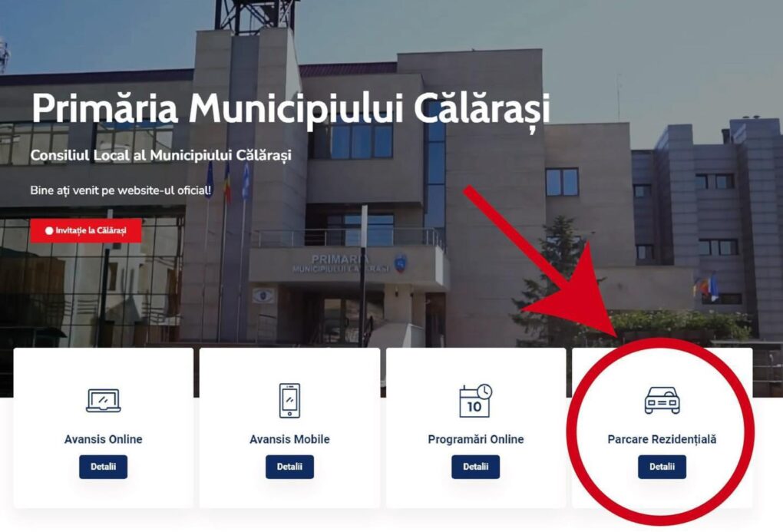
Task: Click the Primăria Municipiului Călărași heading
Action: [291, 109]
